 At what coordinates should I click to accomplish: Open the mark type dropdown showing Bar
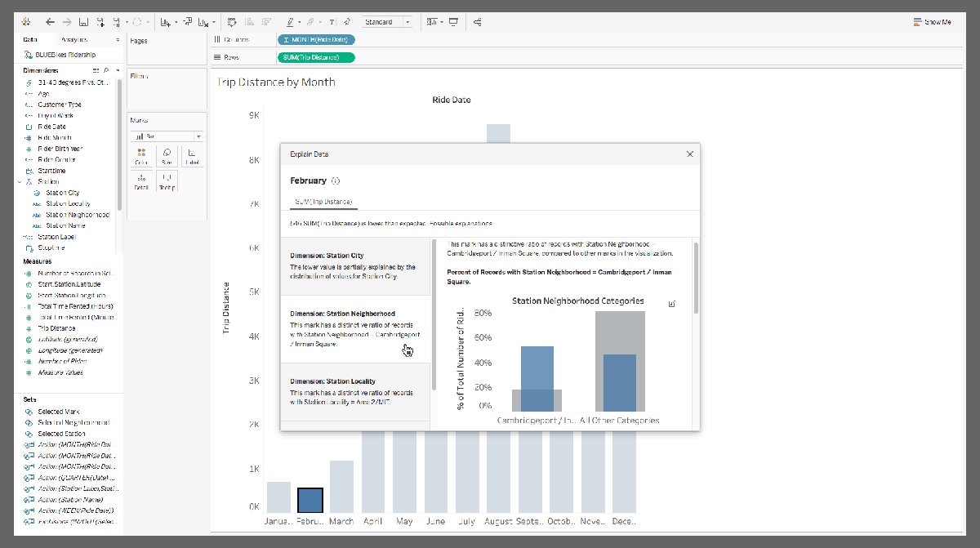(163, 136)
